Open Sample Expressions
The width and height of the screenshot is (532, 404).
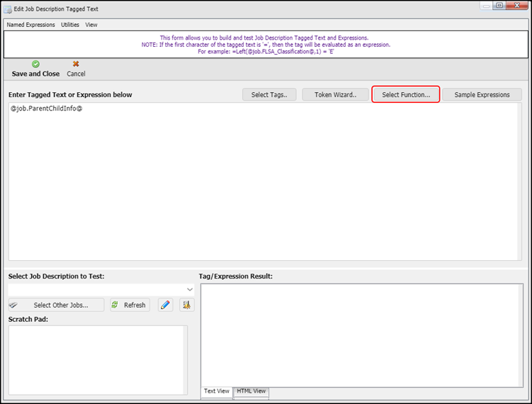(x=482, y=94)
